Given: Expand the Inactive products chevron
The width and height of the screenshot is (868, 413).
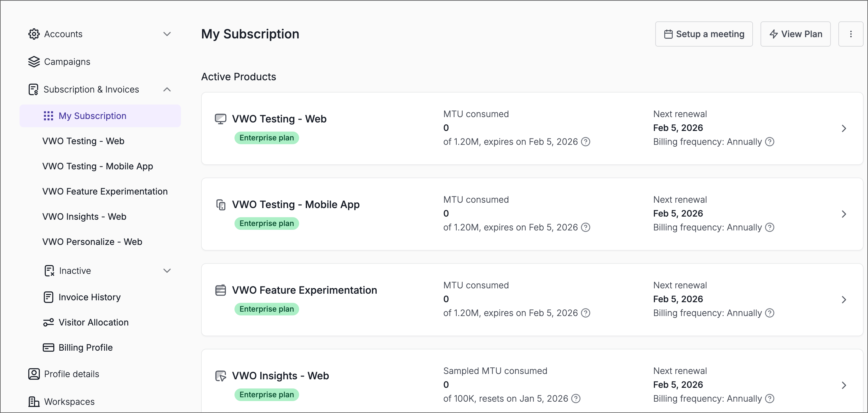Looking at the screenshot, I should pos(167,271).
